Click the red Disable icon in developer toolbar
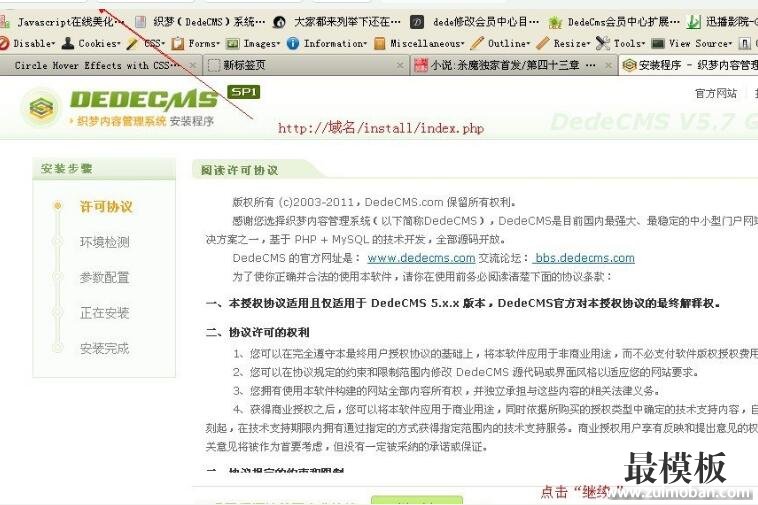 pos(4,43)
